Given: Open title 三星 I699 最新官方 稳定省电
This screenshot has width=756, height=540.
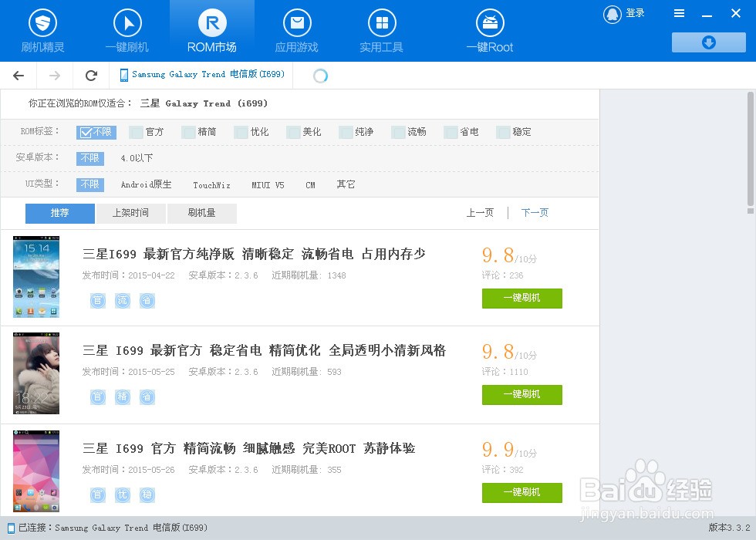Looking at the screenshot, I should coord(264,350).
